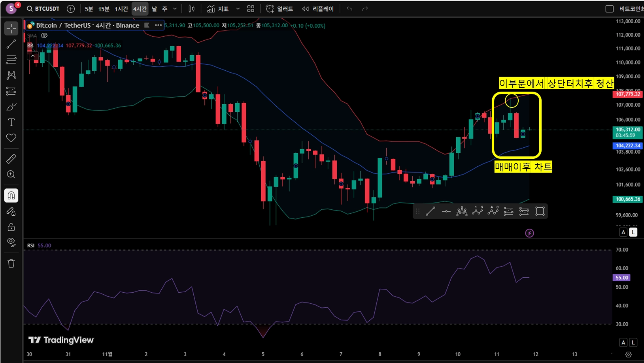Create an alert with 얼러트
Screen dimensions: 644x363
[x=280, y=9]
